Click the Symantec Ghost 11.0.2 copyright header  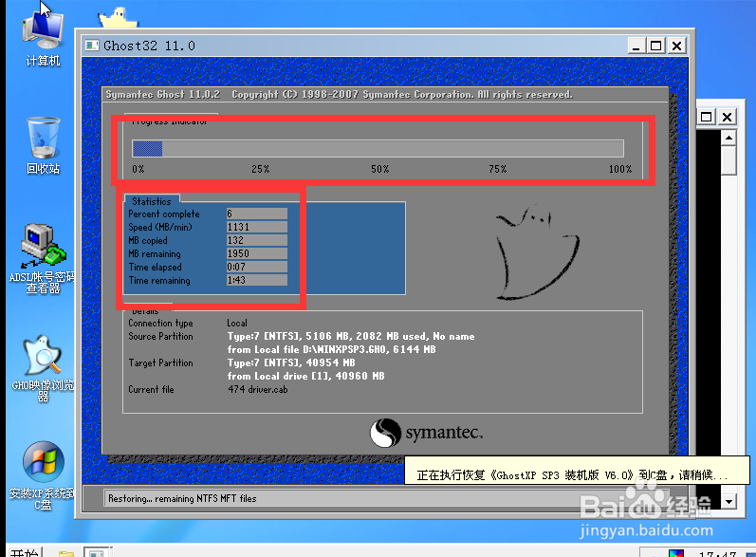(x=339, y=95)
